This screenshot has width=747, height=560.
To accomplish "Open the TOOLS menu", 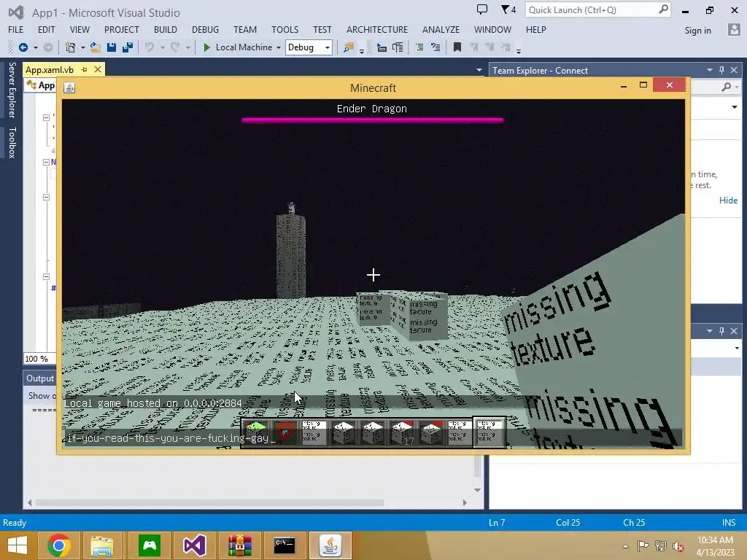I will coord(285,29).
